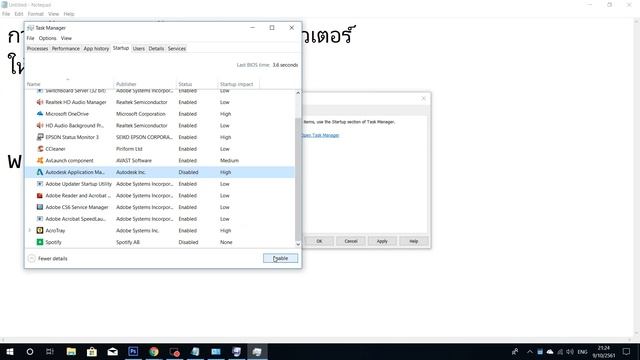Click the Realtek HD Audio Manager speaker icon
Image resolution: width=640 pixels, height=360 pixels.
[40, 102]
